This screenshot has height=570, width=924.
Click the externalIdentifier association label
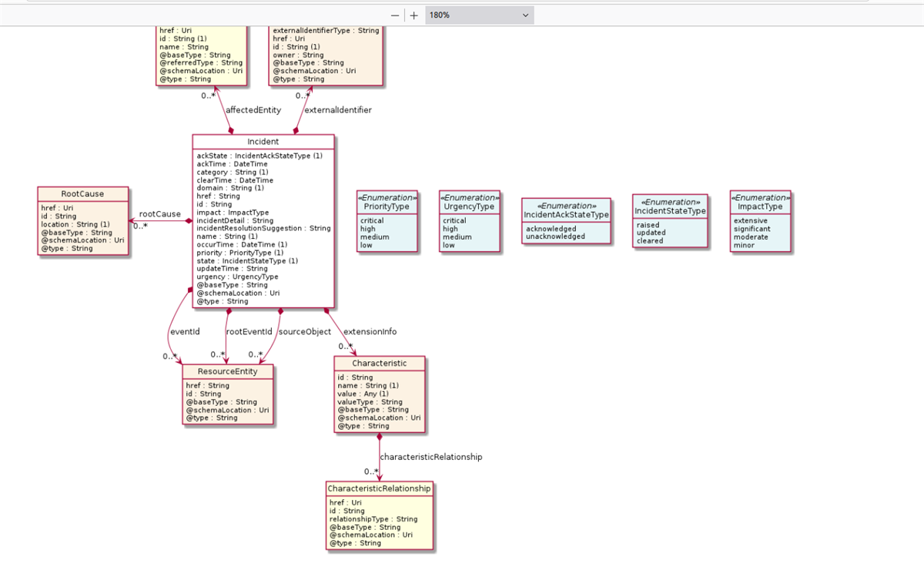coord(338,110)
